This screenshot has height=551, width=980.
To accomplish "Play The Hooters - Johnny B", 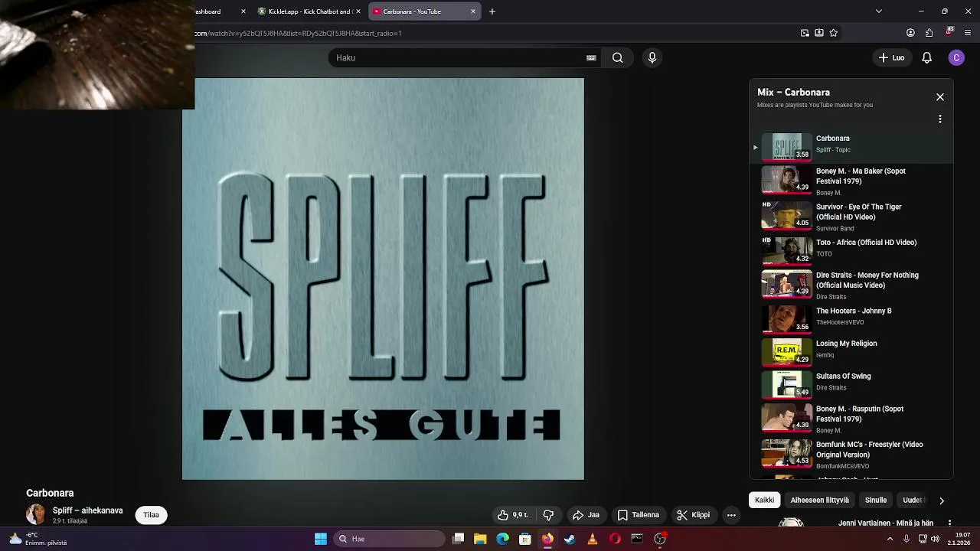I will coord(850,318).
